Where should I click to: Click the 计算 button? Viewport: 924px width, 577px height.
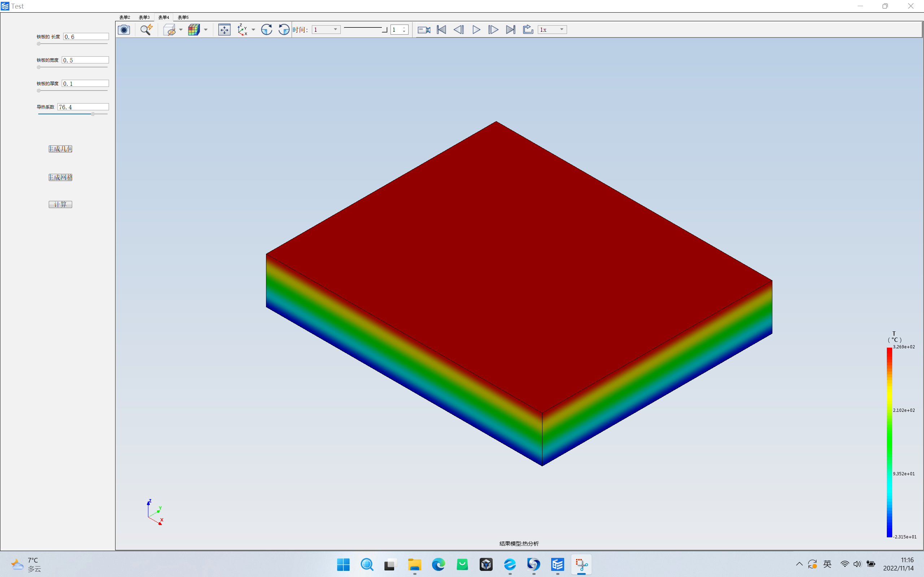coord(60,204)
